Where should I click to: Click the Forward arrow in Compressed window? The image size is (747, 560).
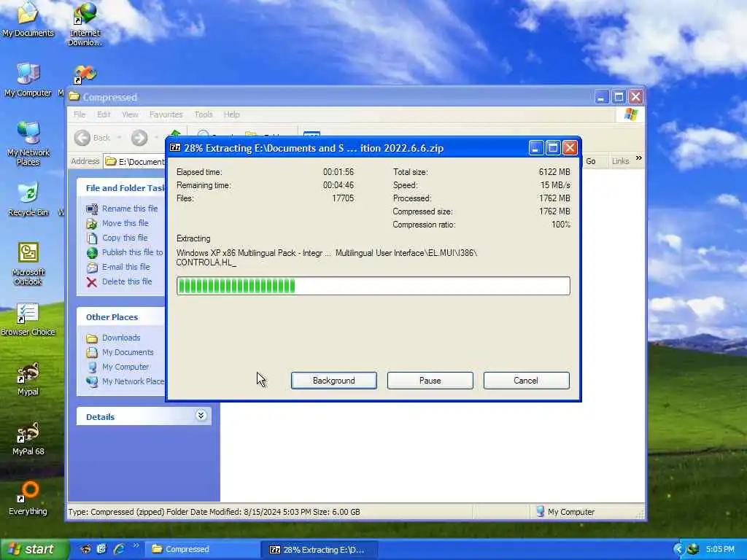[139, 138]
